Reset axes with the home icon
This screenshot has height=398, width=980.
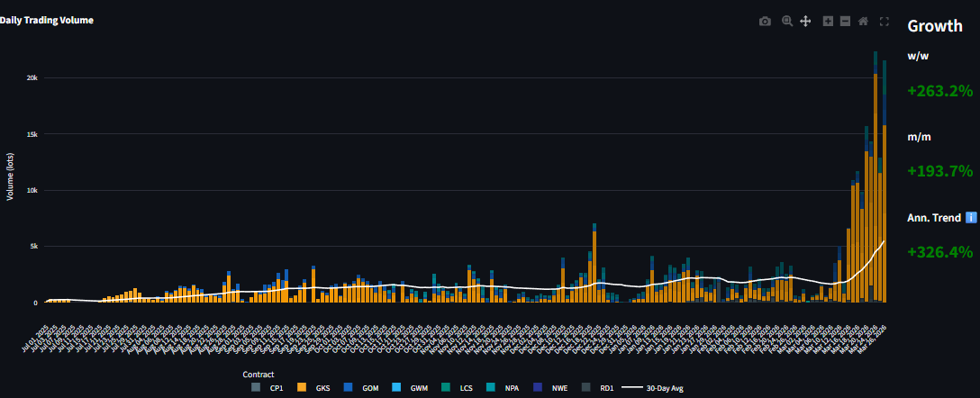(x=863, y=22)
